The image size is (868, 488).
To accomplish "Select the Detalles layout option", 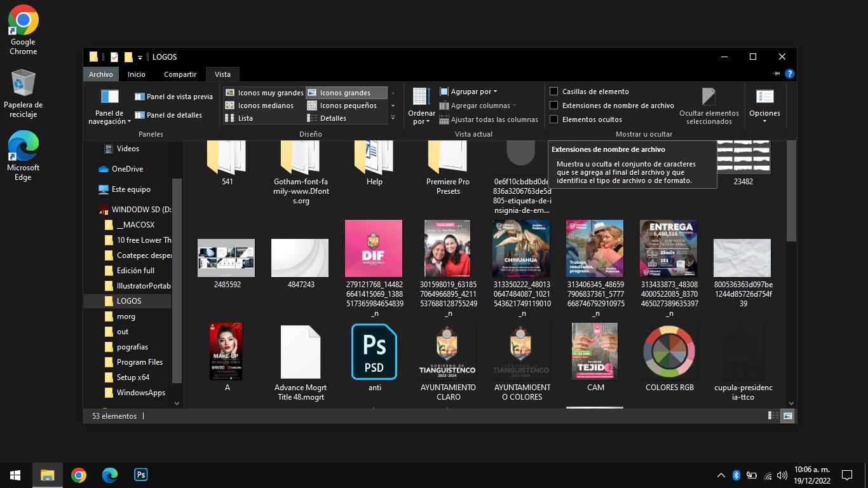I will (333, 118).
